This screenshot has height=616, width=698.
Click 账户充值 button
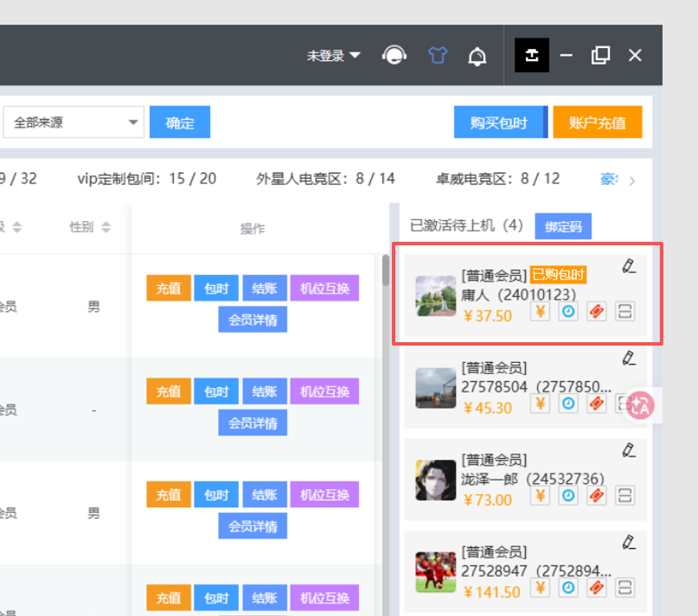597,122
